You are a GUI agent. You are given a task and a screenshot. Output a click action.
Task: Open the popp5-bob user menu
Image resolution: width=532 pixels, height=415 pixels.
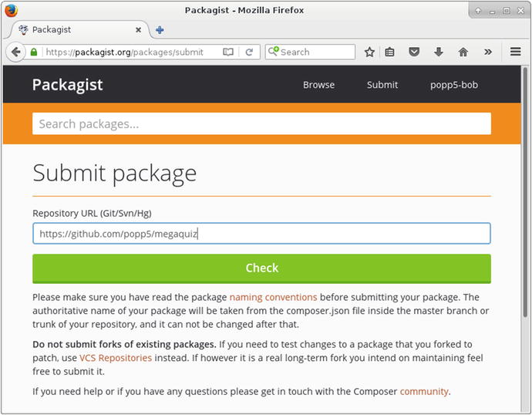pos(453,85)
